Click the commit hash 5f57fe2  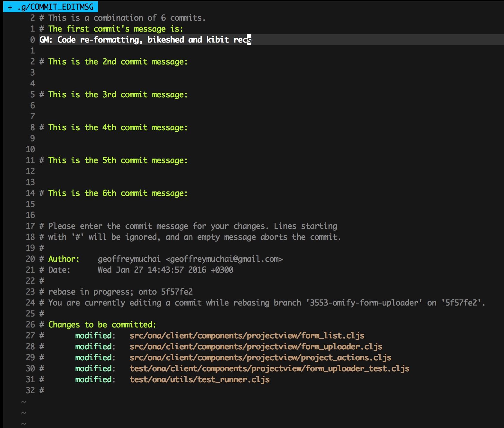(177, 292)
